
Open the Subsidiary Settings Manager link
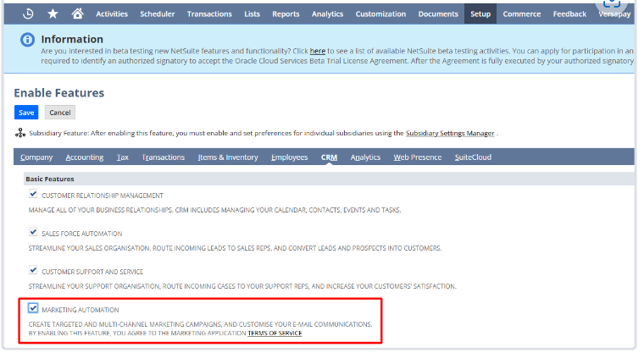[449, 134]
